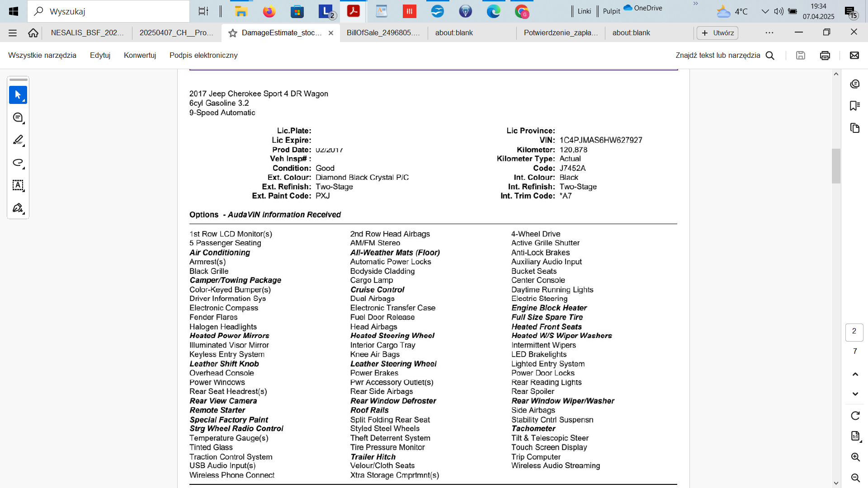Open Podpis elektroniczny menu
The height and width of the screenshot is (488, 868).
click(203, 55)
